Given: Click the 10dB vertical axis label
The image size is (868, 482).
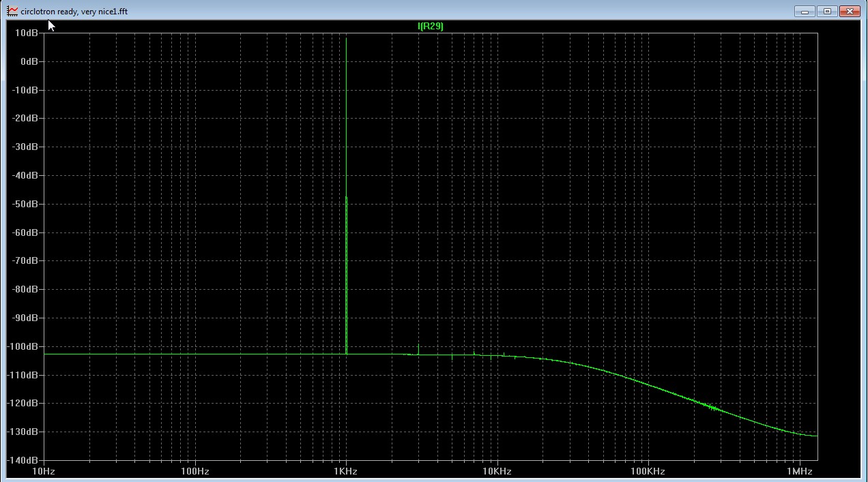Looking at the screenshot, I should (26, 33).
